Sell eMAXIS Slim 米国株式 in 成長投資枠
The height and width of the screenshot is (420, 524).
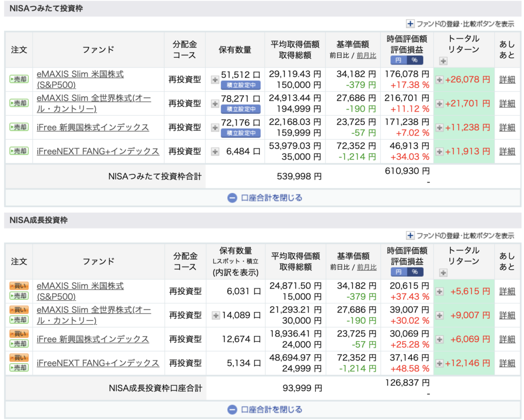19,296
